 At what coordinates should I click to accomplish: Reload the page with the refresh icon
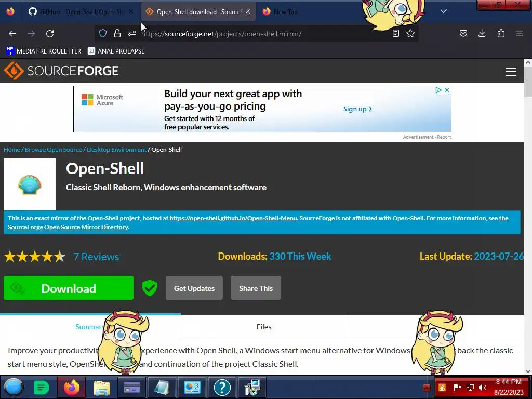(50, 34)
